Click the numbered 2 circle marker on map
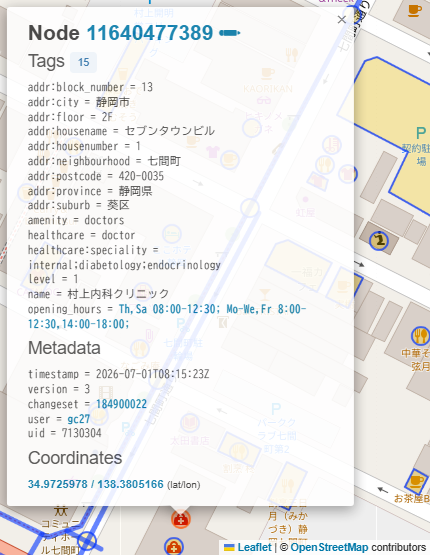Screen dimensions: 430x555 [x=379, y=241]
